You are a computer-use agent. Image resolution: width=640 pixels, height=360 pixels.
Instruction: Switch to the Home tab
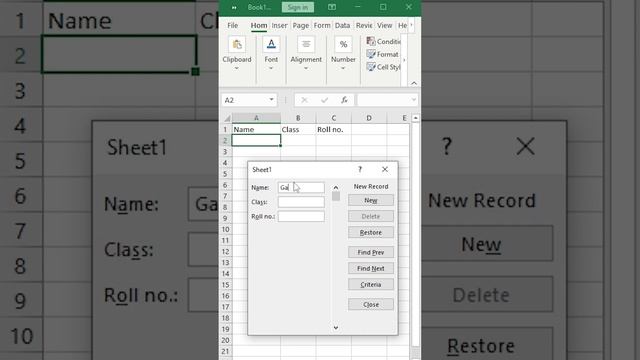click(259, 25)
